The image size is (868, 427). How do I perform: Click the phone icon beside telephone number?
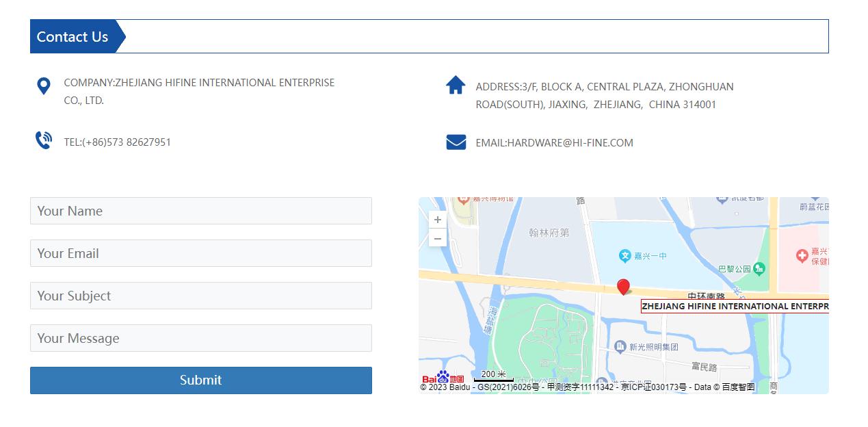(x=44, y=140)
